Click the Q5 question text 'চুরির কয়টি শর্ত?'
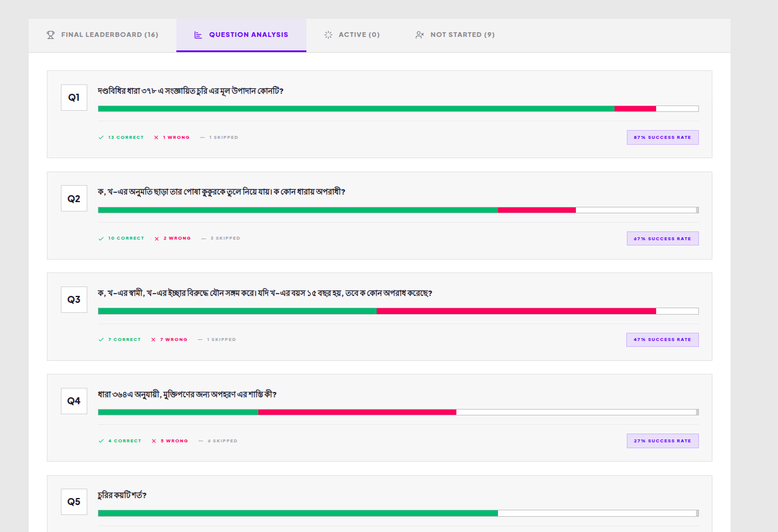Screen dimensions: 778x532 coord(122,495)
